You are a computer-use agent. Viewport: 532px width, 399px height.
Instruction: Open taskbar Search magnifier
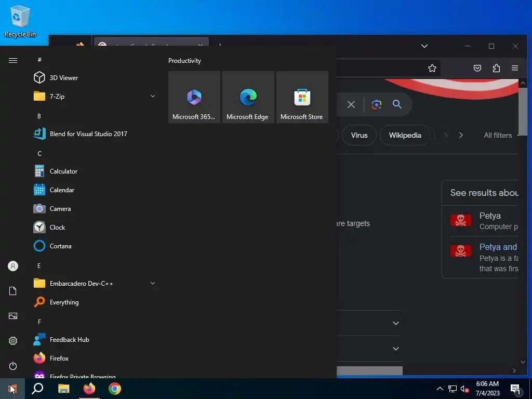click(37, 389)
